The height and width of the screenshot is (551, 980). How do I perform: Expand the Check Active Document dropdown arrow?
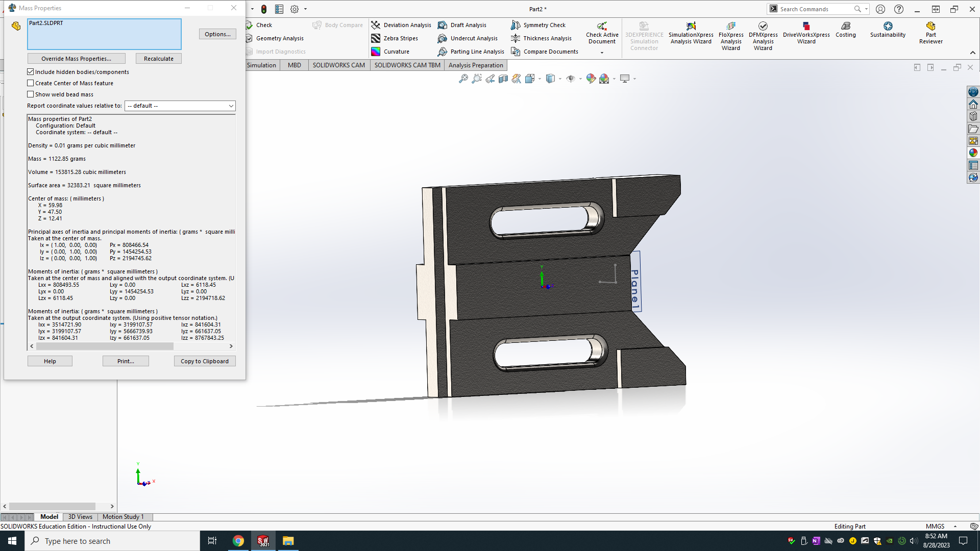pyautogui.click(x=602, y=53)
